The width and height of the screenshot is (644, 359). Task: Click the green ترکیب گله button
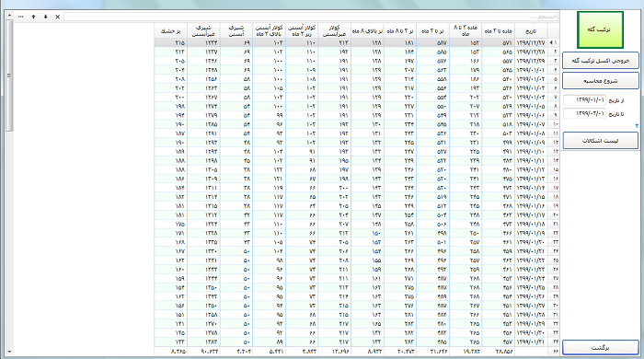(x=600, y=29)
